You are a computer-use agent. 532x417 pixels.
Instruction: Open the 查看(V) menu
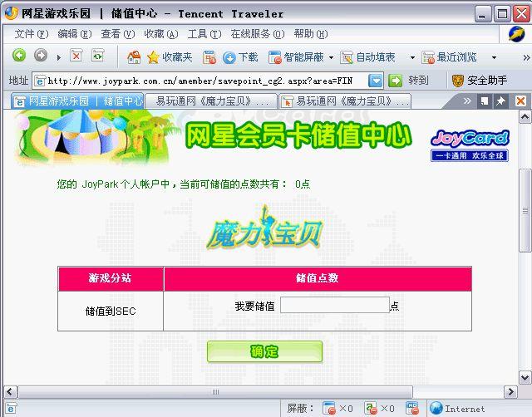[x=118, y=34]
